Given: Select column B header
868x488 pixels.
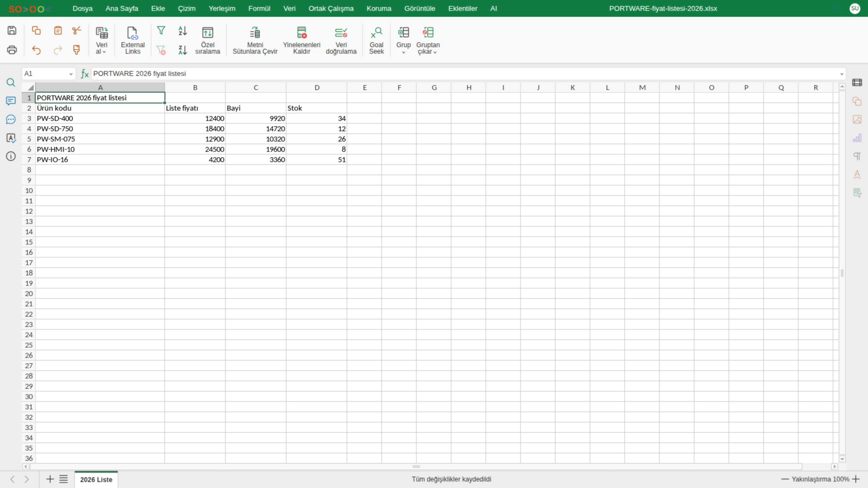Looking at the screenshot, I should point(195,88).
